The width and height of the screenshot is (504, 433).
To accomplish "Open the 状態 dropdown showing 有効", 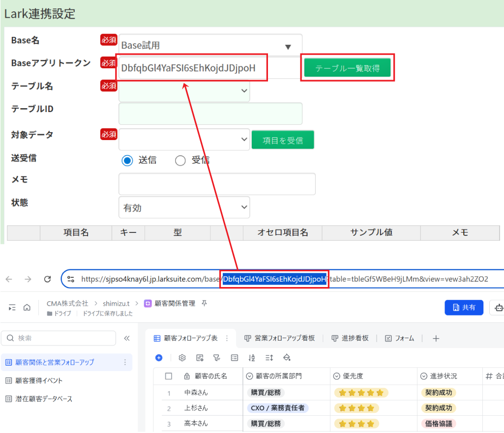I will click(x=184, y=207).
